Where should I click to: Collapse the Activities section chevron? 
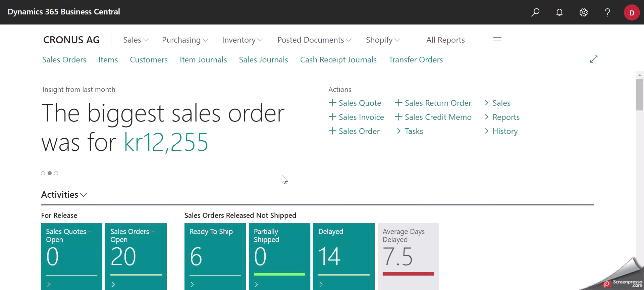point(84,195)
